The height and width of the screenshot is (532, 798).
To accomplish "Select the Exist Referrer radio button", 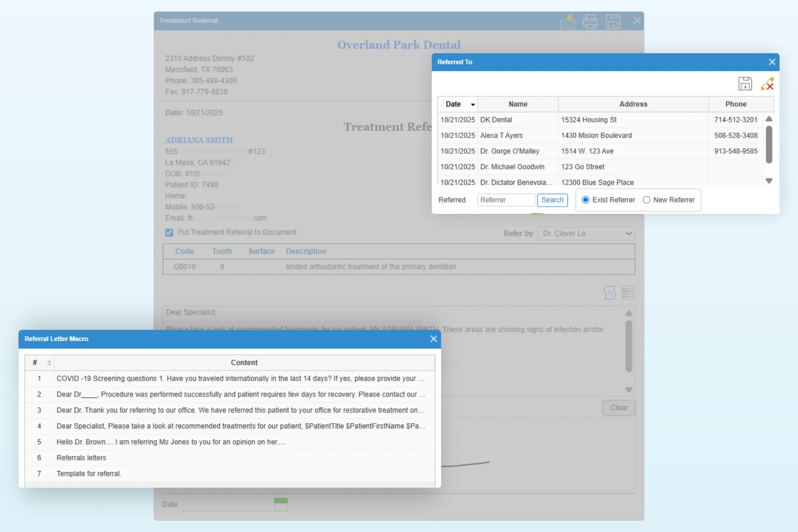I will pyautogui.click(x=586, y=200).
